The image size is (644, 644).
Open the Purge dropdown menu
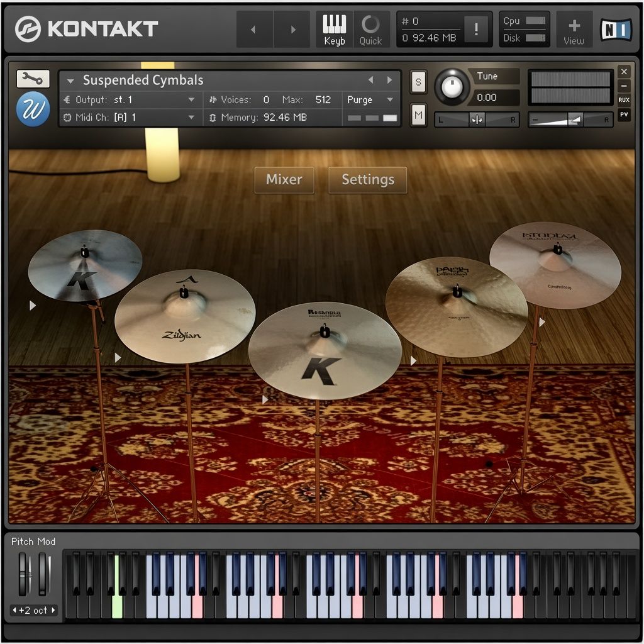(370, 100)
